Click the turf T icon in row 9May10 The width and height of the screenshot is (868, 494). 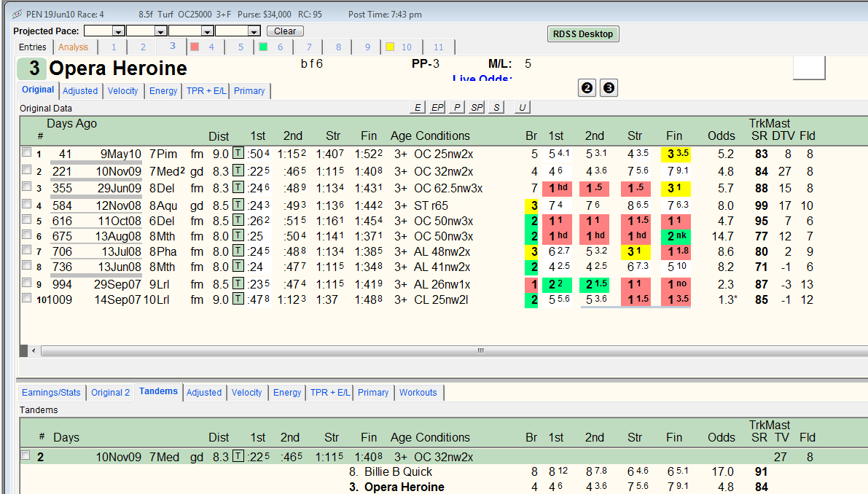tap(238, 153)
